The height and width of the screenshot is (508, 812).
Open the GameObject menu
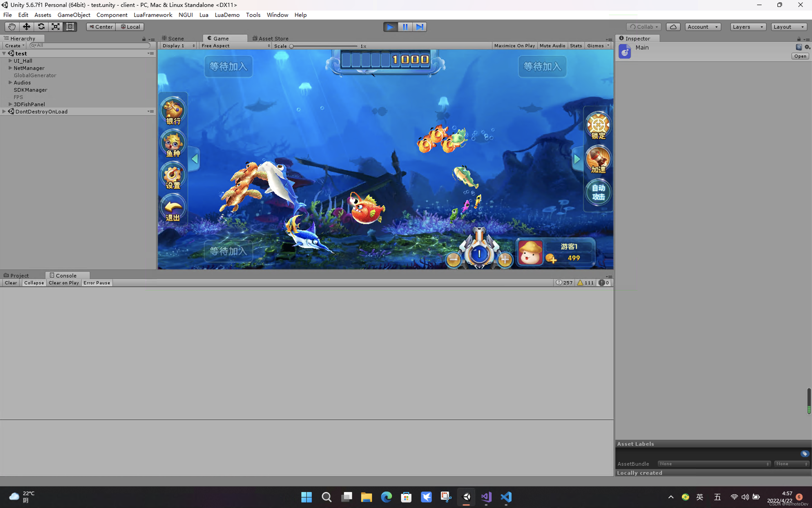[74, 15]
